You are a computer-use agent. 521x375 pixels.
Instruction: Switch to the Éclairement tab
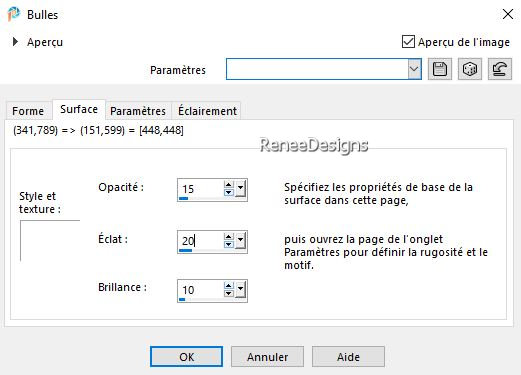207,111
